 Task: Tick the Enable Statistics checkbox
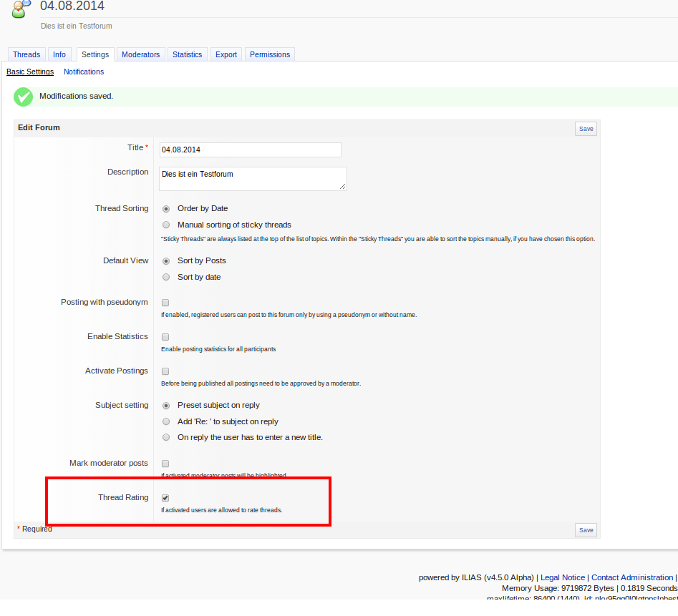(x=165, y=337)
